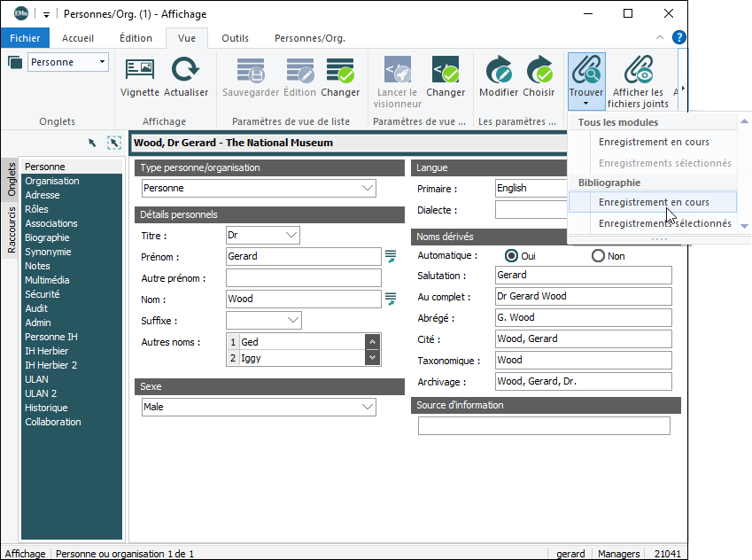Select the Non radio button
This screenshot has width=752, height=560.
click(x=598, y=256)
